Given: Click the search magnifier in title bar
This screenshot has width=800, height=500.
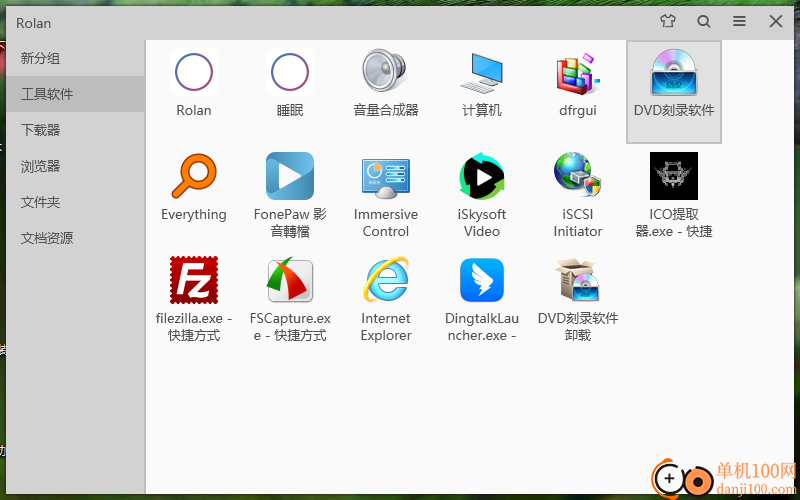Looking at the screenshot, I should coord(704,21).
